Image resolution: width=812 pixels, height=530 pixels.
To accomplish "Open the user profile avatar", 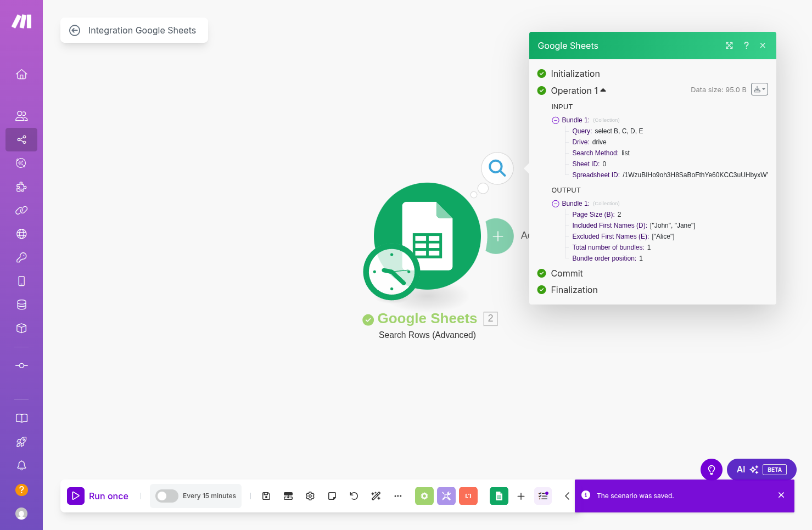I will [21, 514].
